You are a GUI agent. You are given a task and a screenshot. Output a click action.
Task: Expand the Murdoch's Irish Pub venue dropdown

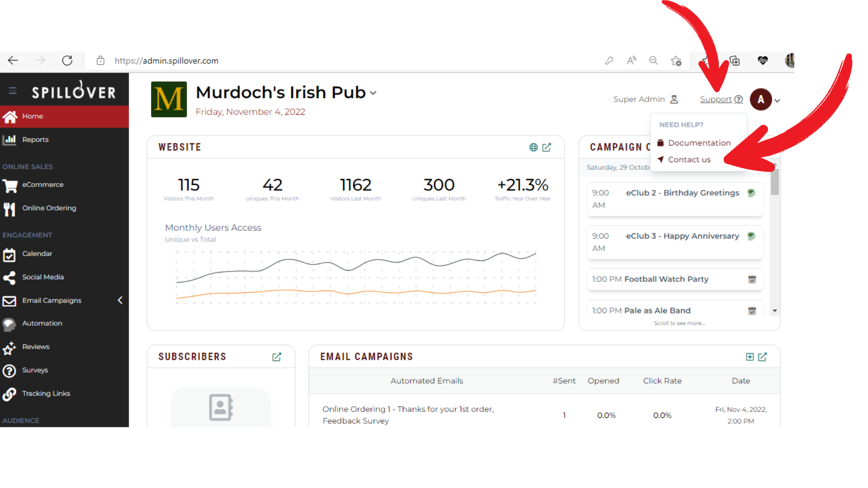coord(373,93)
